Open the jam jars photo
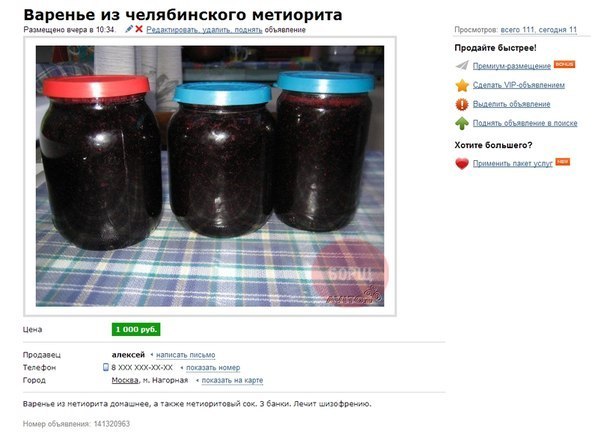Viewport: 604px width, 434px height. point(210,176)
